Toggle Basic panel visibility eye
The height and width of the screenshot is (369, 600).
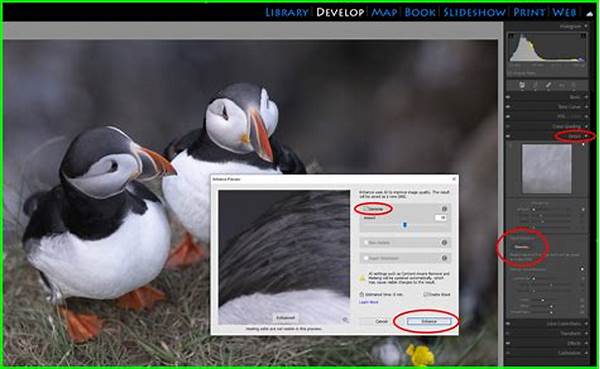(x=508, y=97)
